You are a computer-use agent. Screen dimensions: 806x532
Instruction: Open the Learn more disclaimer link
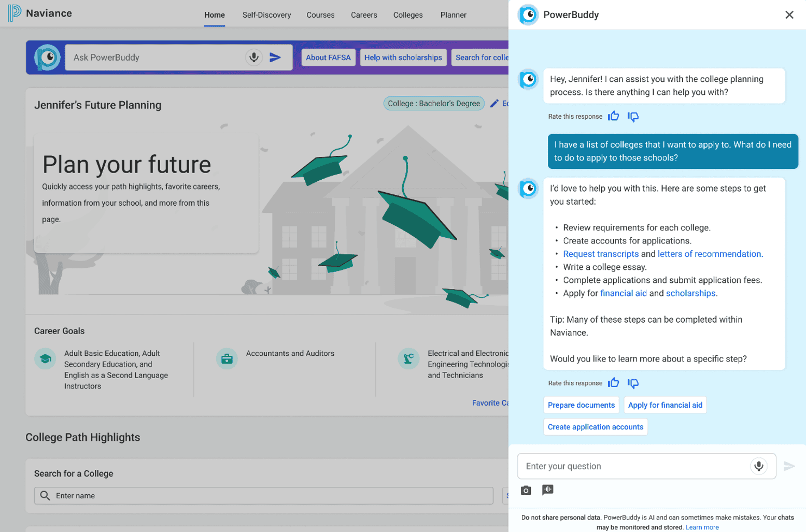coord(702,527)
